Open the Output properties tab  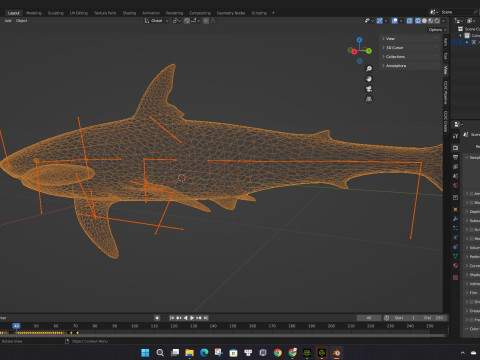[x=455, y=157]
